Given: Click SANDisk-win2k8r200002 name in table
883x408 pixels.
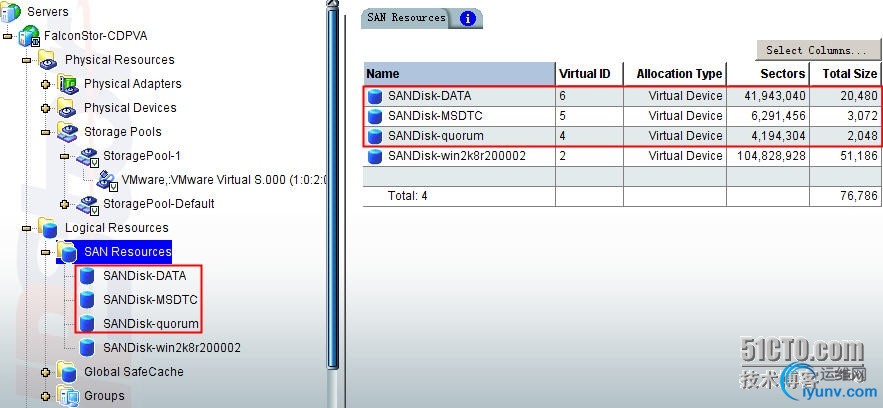Looking at the screenshot, I should tap(457, 156).
